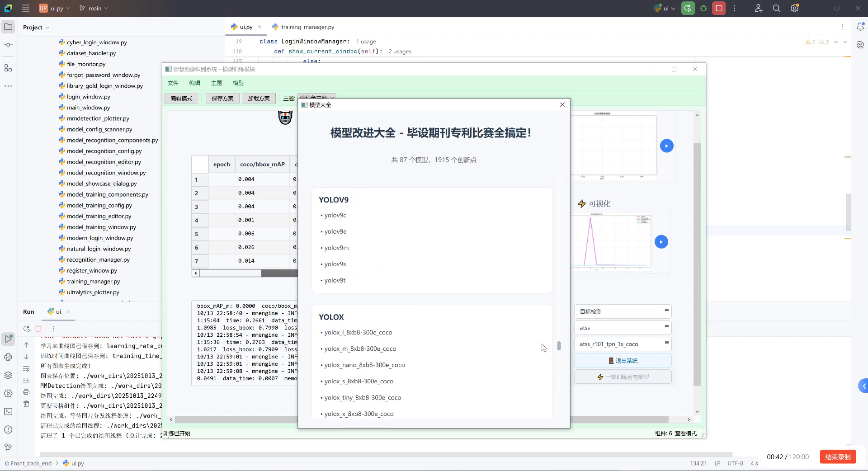
Task: Stop the running ui process in top toolbar
Action: tap(719, 8)
